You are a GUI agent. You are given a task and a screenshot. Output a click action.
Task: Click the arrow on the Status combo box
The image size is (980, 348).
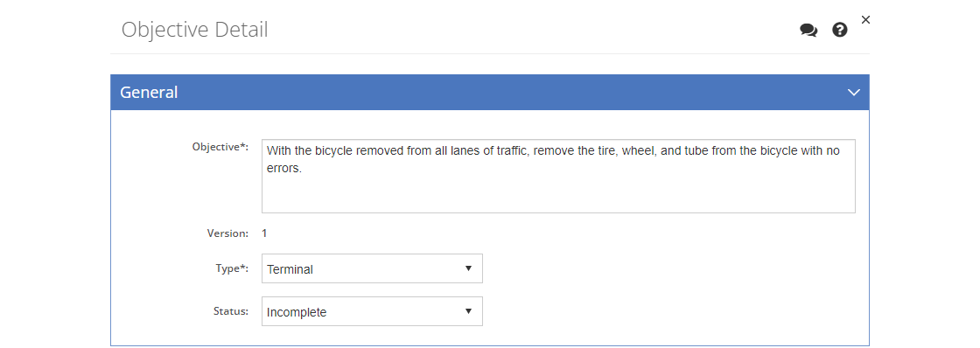468,310
